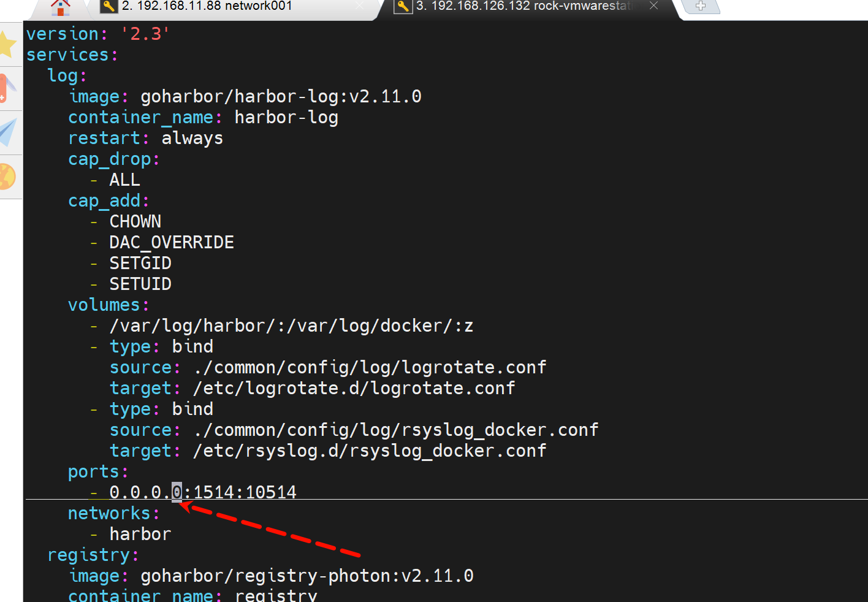Click the goharbor/registry-photon:v2.11.0 image text
This screenshot has width=868, height=602.
(x=306, y=576)
